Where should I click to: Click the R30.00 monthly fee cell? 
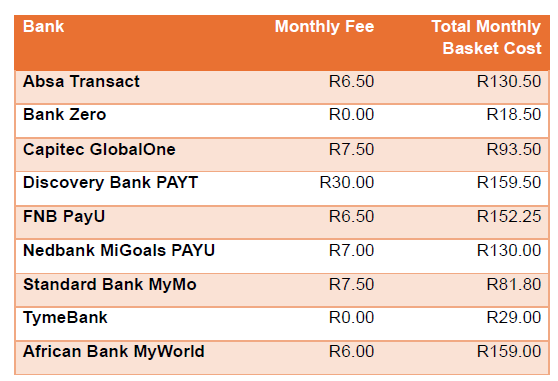click(x=347, y=183)
